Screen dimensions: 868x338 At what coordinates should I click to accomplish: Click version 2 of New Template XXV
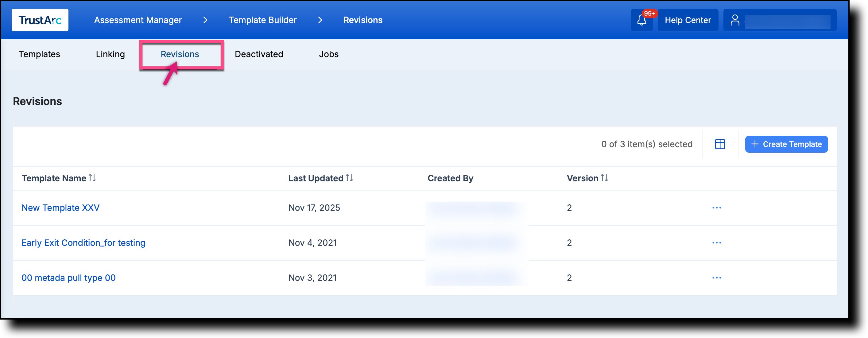(x=569, y=208)
